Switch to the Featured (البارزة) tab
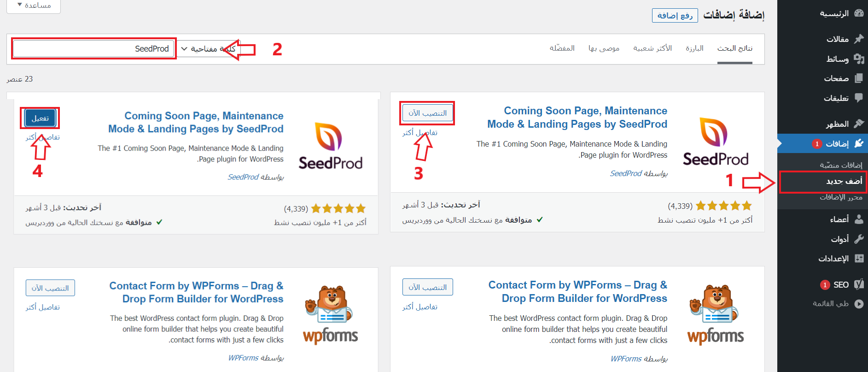Viewport: 868px width, 372px height. (x=694, y=48)
